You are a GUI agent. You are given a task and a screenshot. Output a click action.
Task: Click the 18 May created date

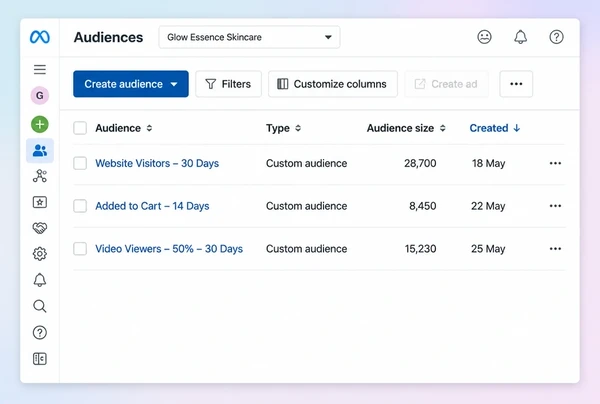pos(489,163)
